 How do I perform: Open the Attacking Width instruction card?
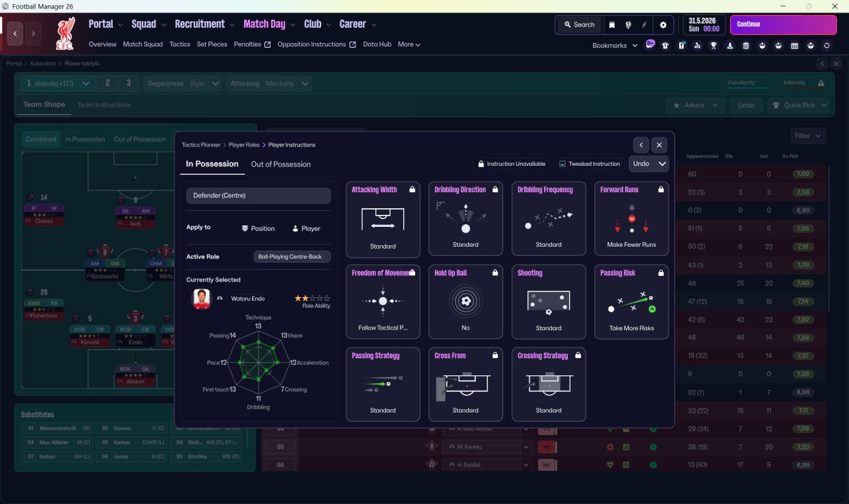tap(383, 220)
